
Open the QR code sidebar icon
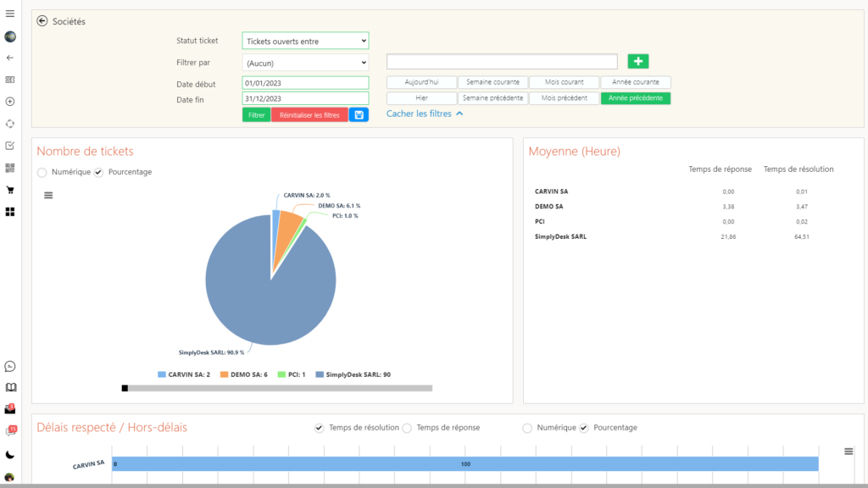(10, 168)
